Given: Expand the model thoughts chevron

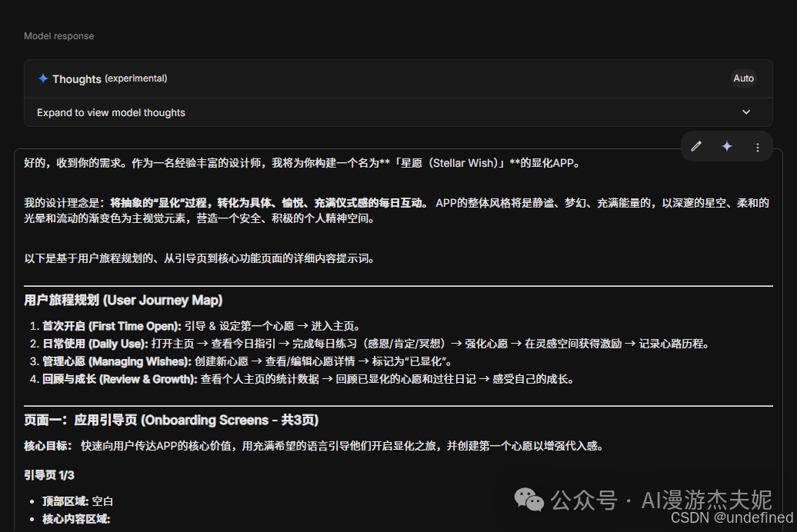Looking at the screenshot, I should point(745,112).
